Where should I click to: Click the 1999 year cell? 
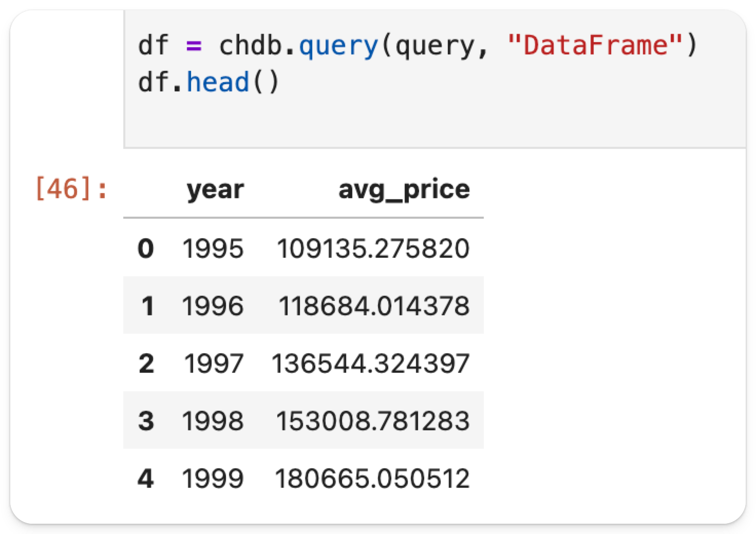(213, 479)
